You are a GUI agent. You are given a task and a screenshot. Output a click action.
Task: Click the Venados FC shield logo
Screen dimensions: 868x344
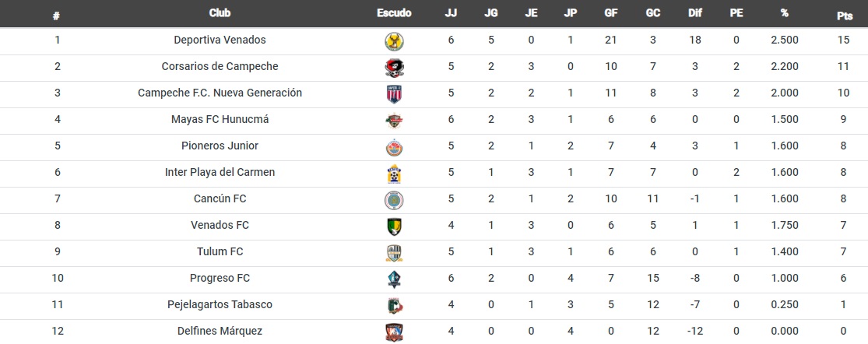(394, 226)
